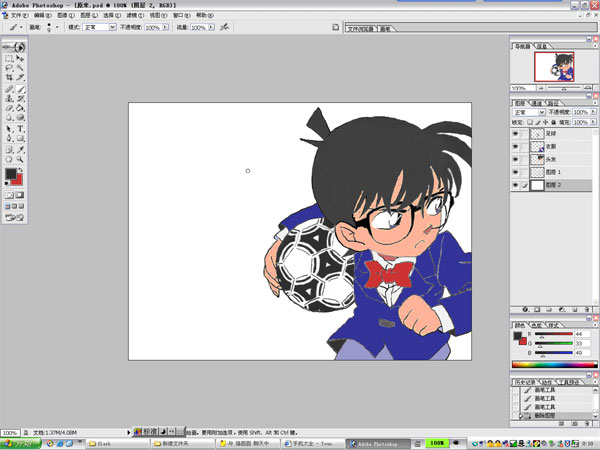Open the flash taskbar button

click(x=117, y=443)
